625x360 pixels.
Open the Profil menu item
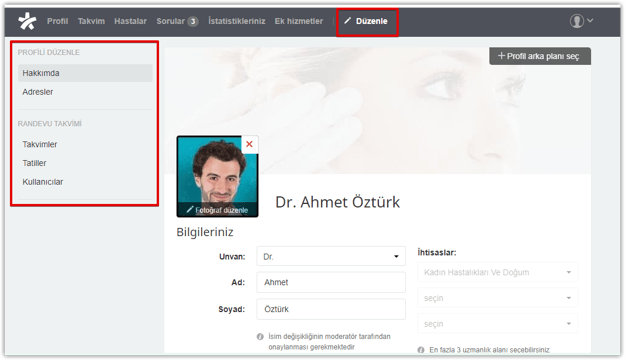57,21
